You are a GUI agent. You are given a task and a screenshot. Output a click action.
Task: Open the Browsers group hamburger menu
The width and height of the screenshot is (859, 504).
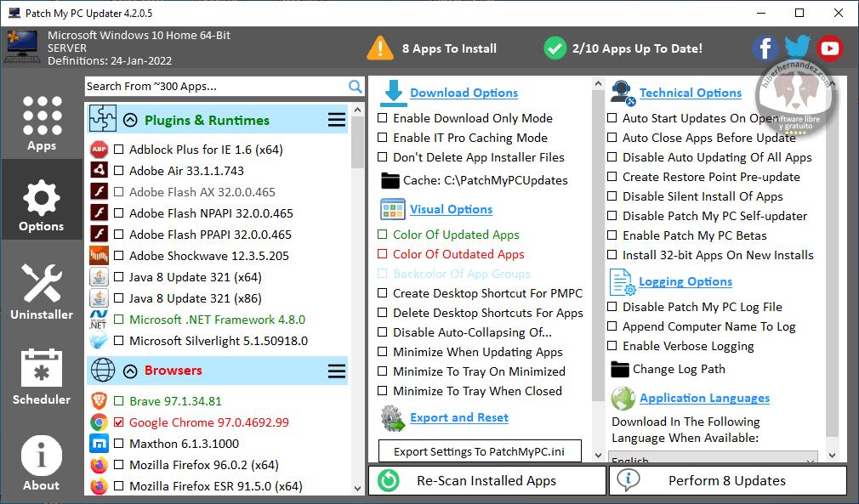pos(336,371)
